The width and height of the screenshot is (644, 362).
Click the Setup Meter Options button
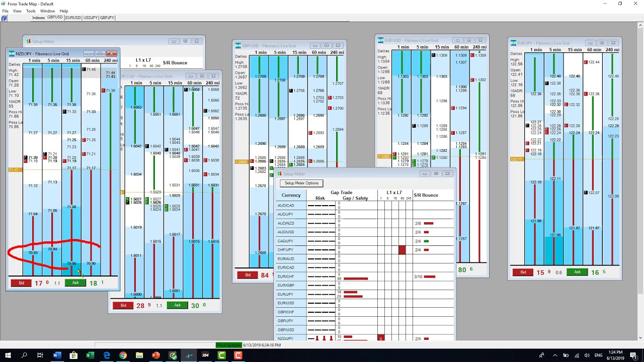coord(301,183)
